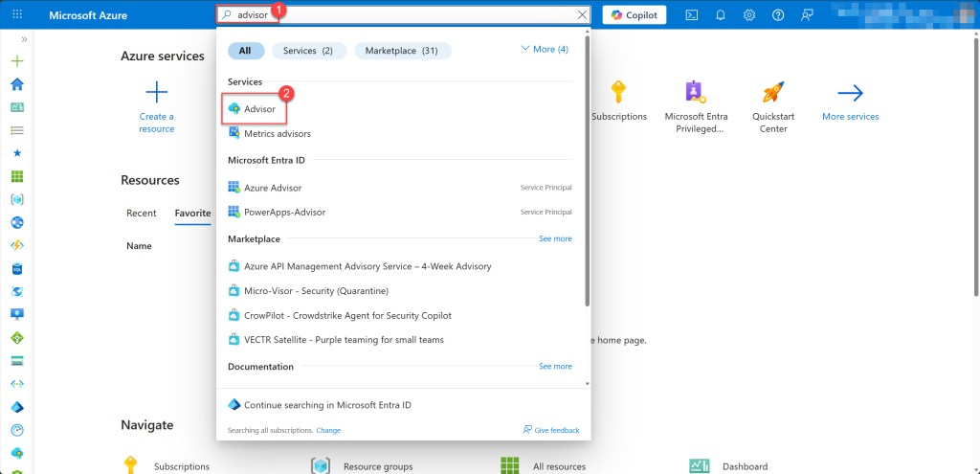
Task: Click the help question mark icon
Action: [x=778, y=15]
